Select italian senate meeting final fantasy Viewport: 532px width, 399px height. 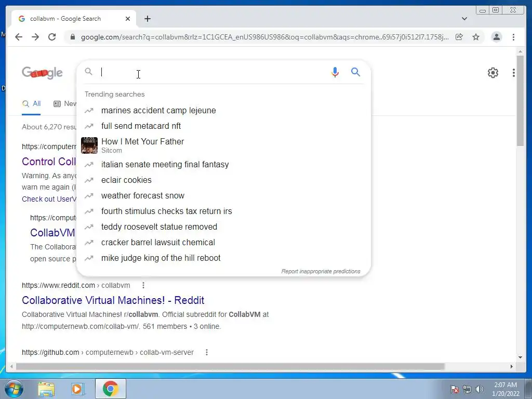point(223,165)
